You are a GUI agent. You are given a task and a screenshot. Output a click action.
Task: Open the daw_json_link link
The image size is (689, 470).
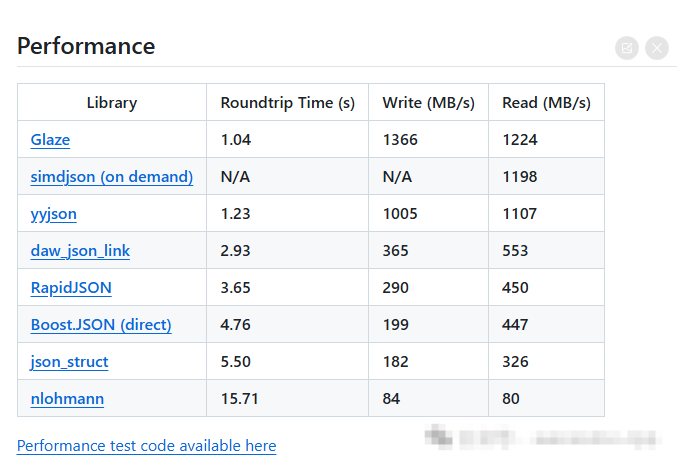[80, 251]
